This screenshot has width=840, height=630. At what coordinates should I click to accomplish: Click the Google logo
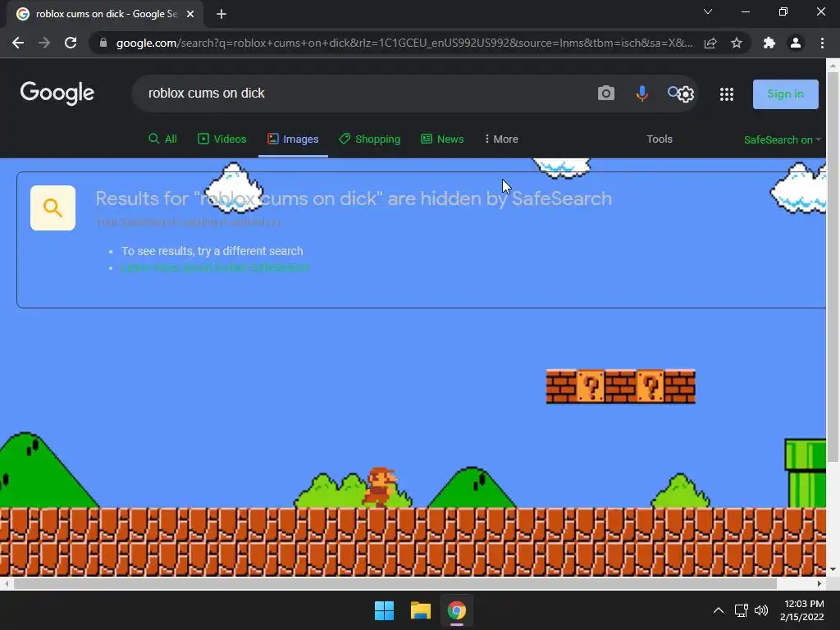tap(57, 94)
